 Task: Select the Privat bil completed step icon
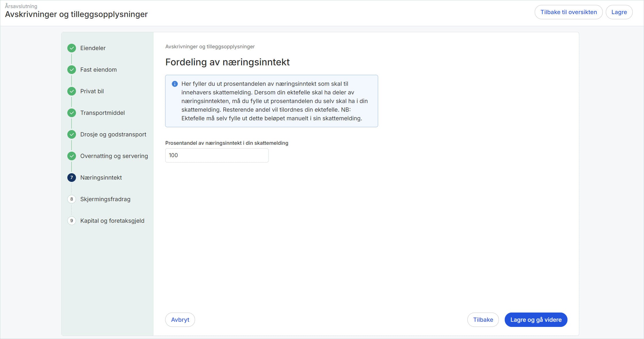pyautogui.click(x=71, y=91)
